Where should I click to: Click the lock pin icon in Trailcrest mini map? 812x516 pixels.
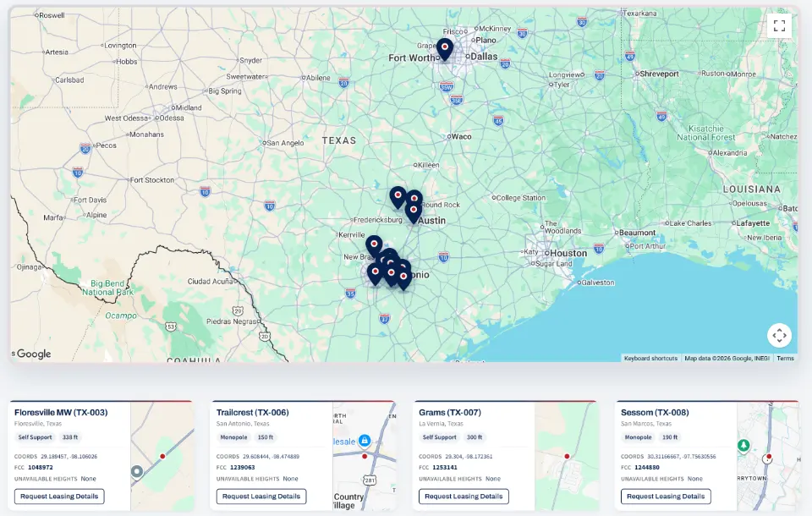365,441
